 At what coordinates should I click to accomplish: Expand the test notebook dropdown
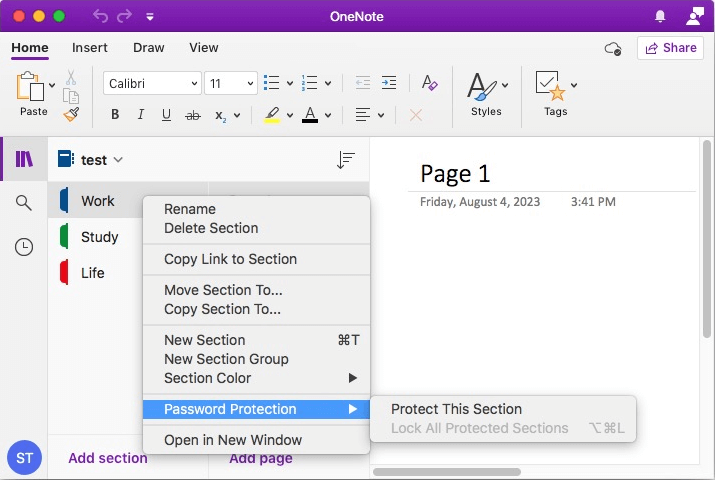point(119,160)
